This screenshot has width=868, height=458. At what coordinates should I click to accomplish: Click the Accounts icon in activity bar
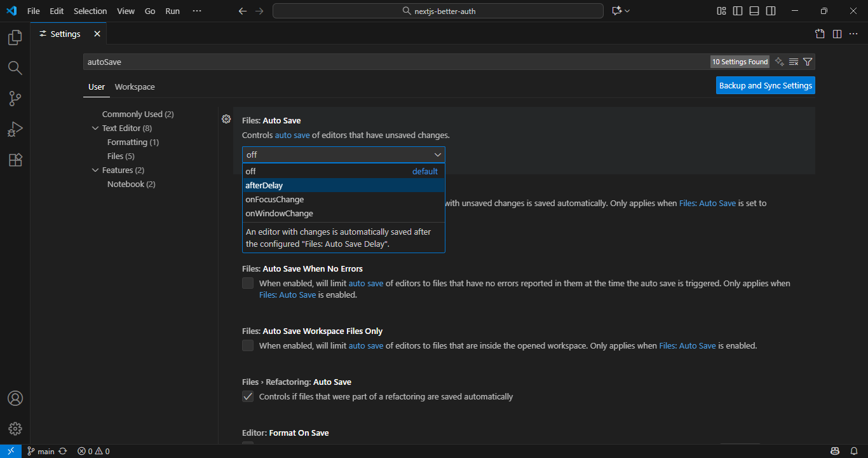pos(15,398)
